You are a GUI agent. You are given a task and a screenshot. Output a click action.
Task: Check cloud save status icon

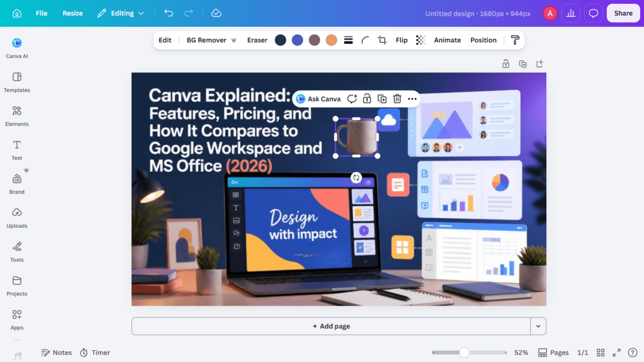point(216,13)
